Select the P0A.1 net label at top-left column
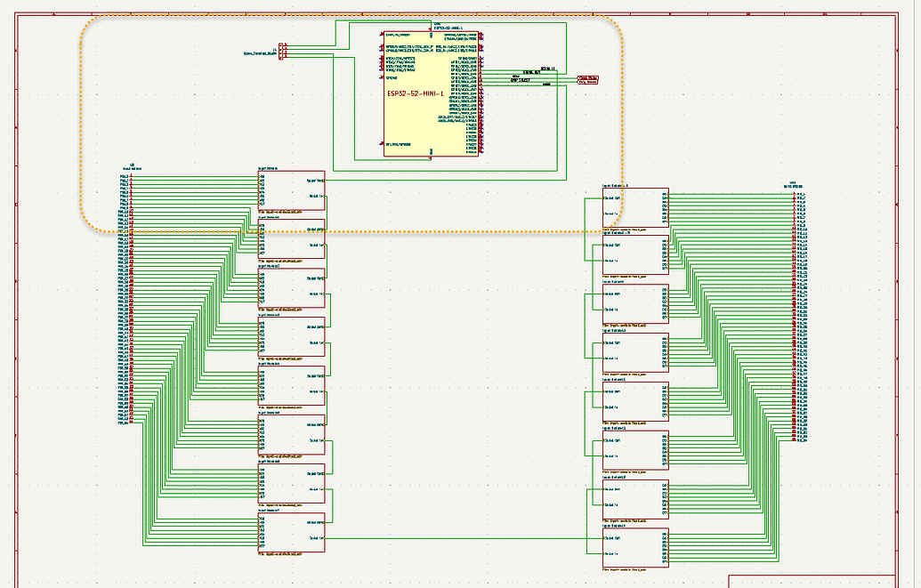 125,177
